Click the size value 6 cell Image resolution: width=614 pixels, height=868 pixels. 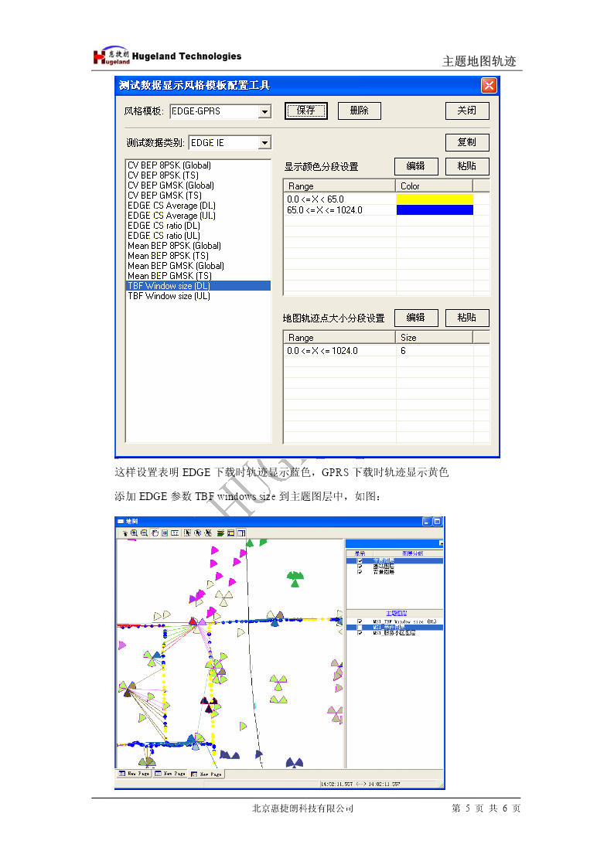[x=435, y=350]
